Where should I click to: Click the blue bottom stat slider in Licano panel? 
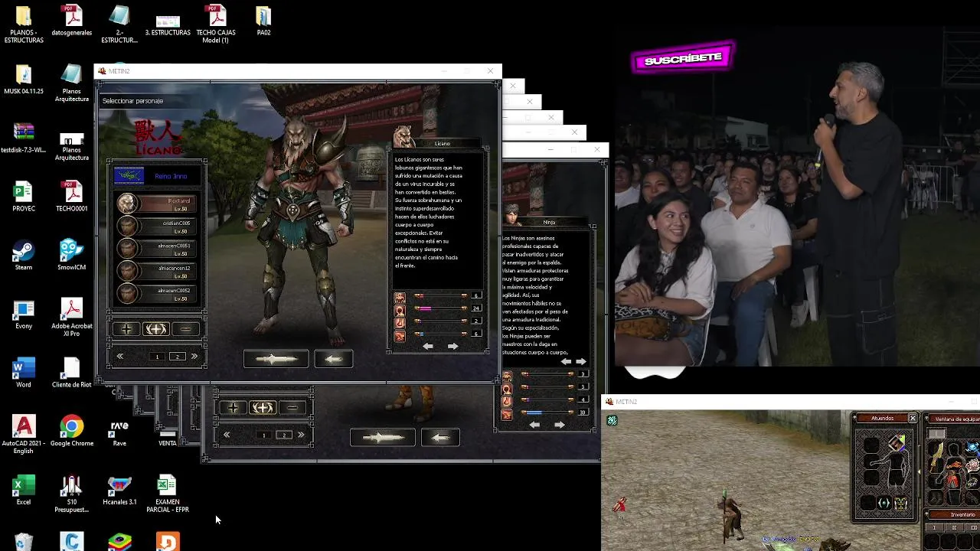pyautogui.click(x=441, y=334)
